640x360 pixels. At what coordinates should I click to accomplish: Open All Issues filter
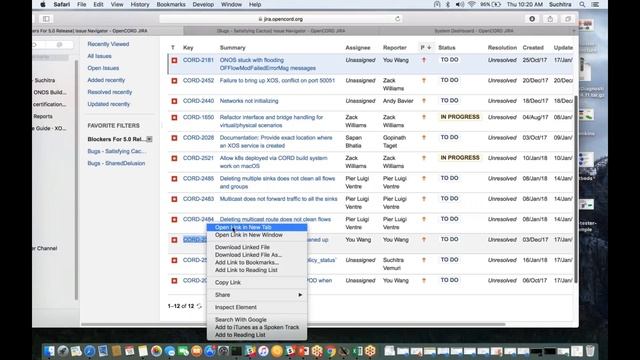(x=99, y=56)
